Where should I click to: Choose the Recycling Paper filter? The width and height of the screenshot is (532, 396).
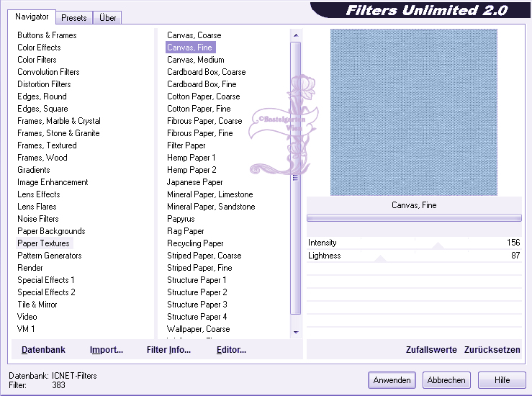pos(195,243)
